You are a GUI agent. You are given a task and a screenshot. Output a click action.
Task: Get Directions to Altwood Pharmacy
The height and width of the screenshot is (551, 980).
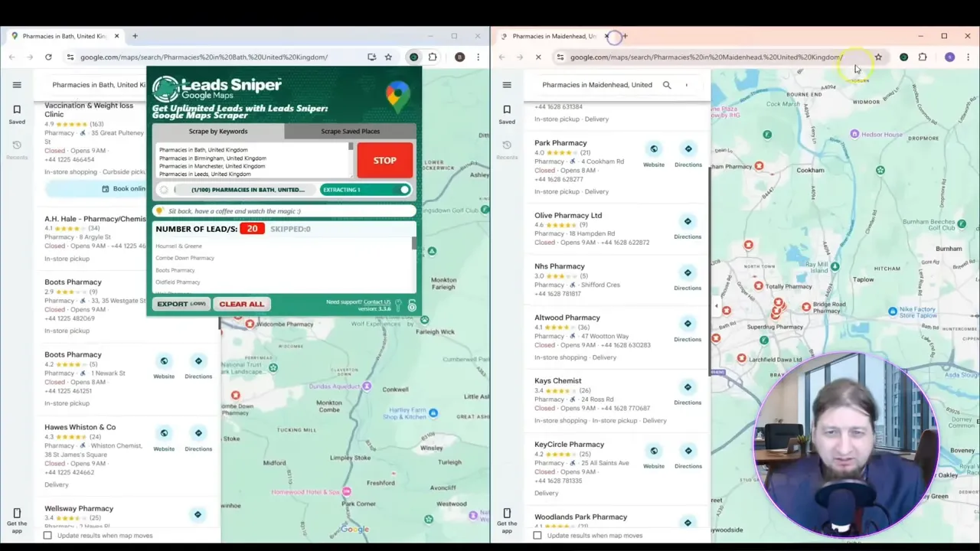point(688,329)
